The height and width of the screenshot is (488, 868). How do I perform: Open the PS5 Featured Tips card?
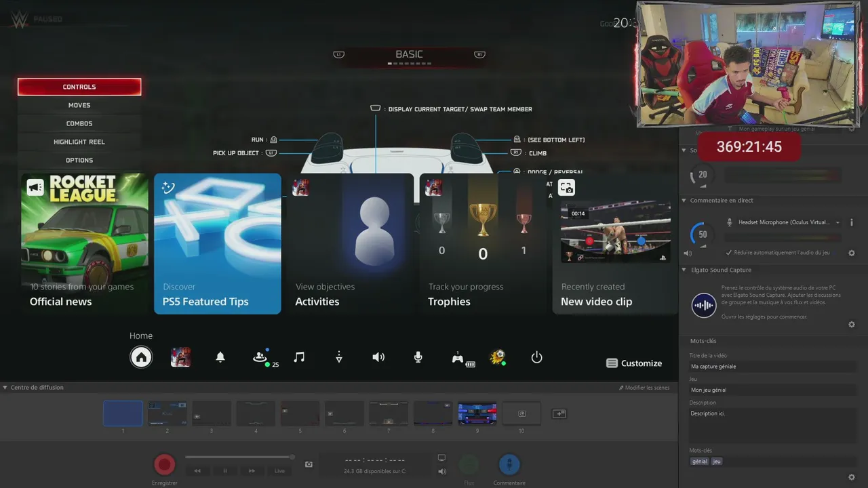(x=218, y=243)
